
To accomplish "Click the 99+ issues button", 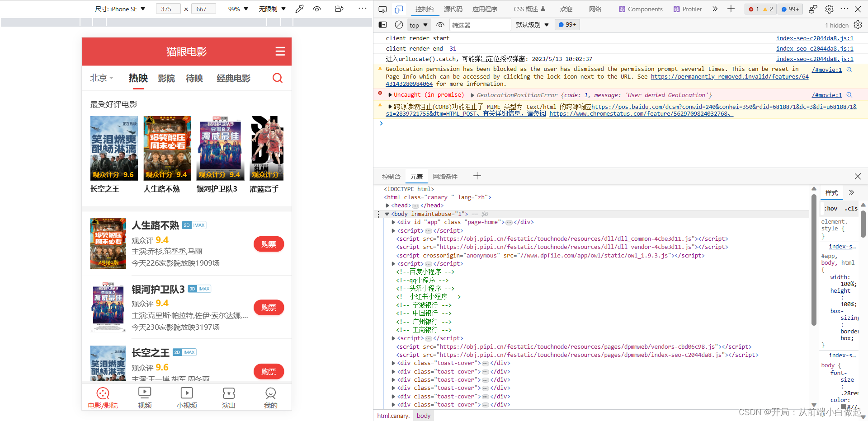I will pos(789,9).
